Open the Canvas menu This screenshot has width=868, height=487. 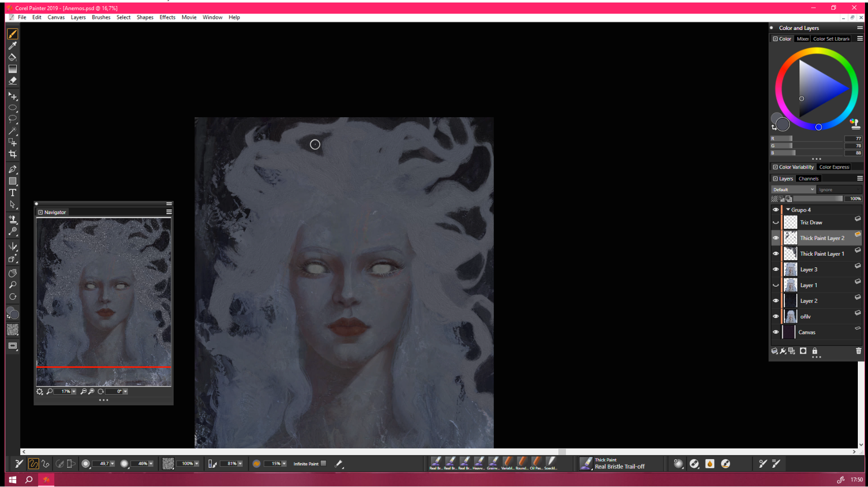click(56, 17)
